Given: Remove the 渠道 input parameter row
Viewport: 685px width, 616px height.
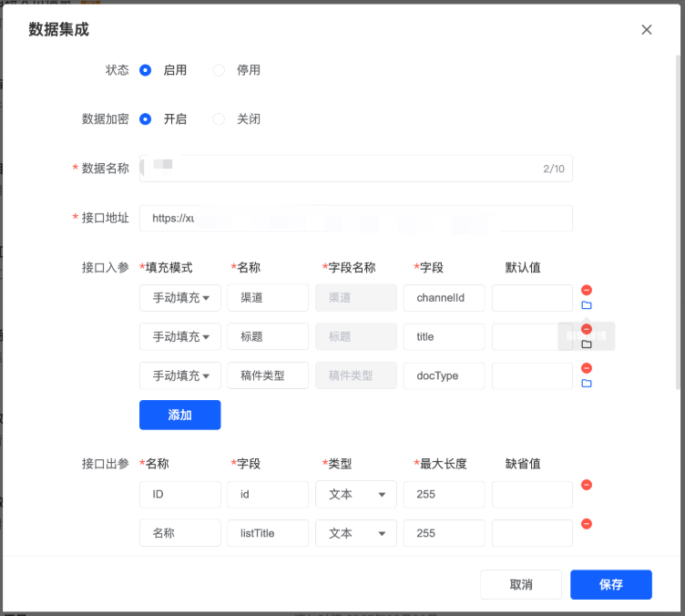Looking at the screenshot, I should (587, 291).
